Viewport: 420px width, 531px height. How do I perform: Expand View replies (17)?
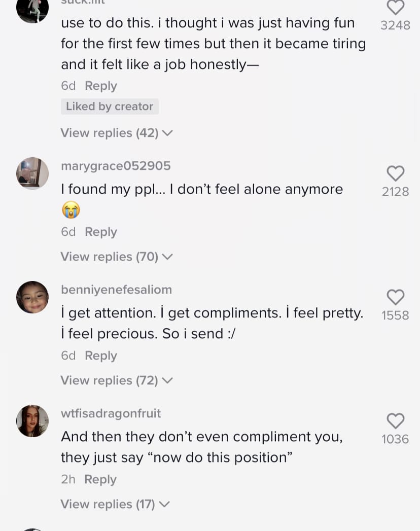coord(115,504)
